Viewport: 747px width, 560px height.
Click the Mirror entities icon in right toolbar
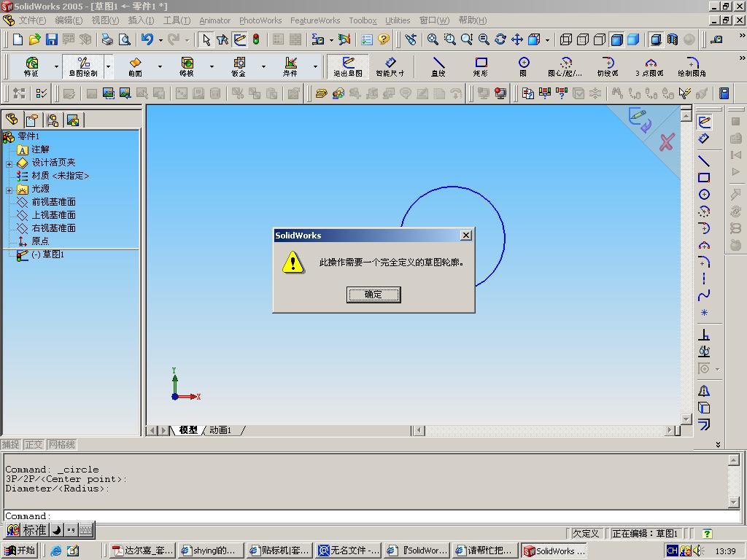[x=704, y=391]
